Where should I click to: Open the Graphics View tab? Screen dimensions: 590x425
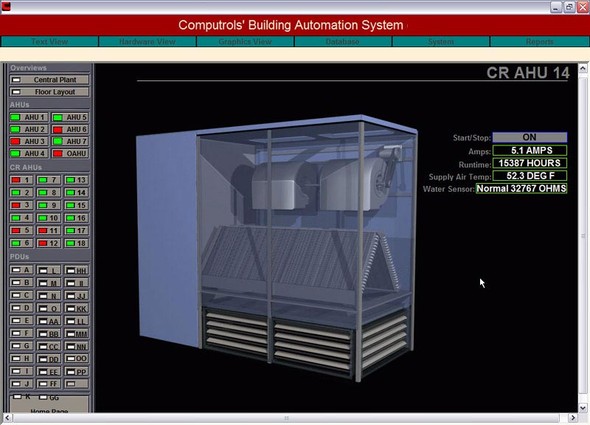pyautogui.click(x=245, y=41)
